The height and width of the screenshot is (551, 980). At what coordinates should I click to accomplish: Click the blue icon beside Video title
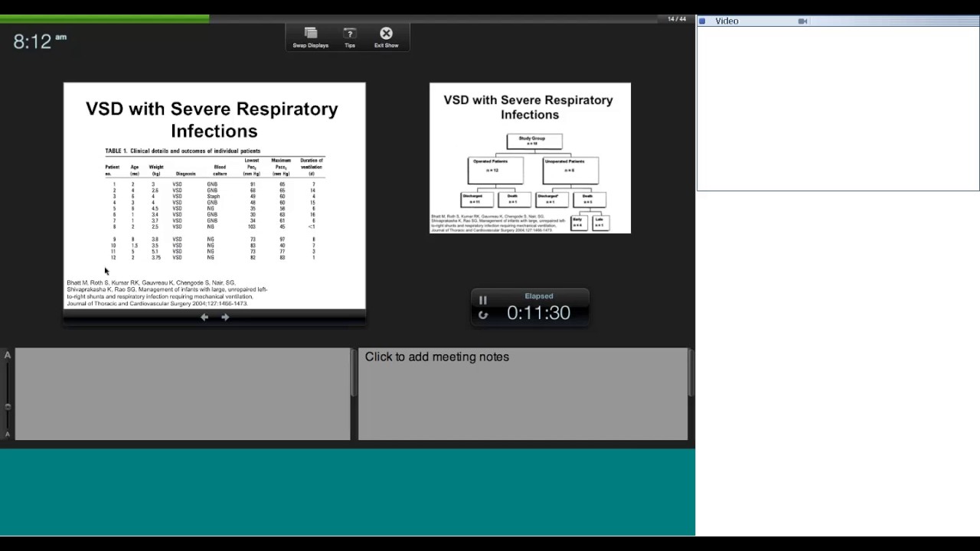pyautogui.click(x=702, y=21)
